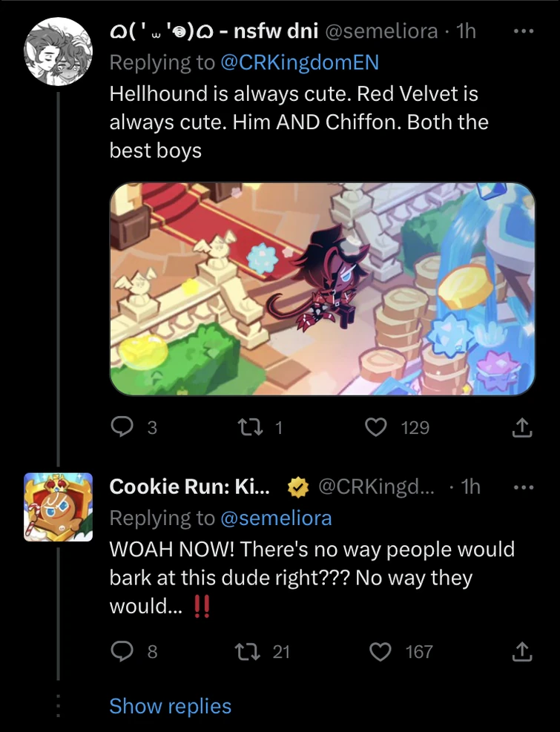Reply to Cookie Run's tweet via comment icon

pyautogui.click(x=122, y=651)
